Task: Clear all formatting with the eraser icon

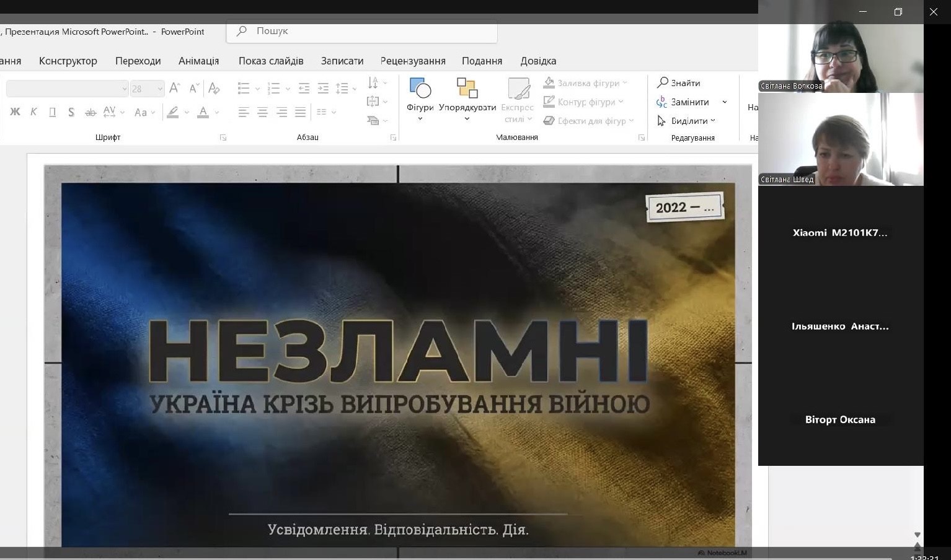Action: pos(215,89)
